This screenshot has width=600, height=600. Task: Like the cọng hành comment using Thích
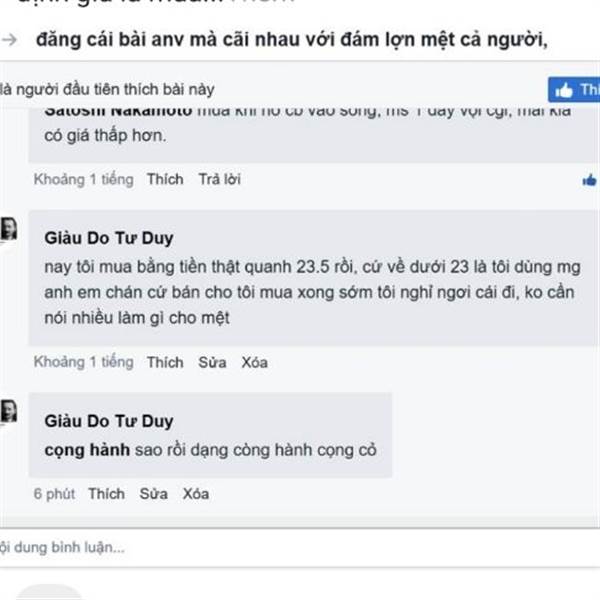coord(106,494)
